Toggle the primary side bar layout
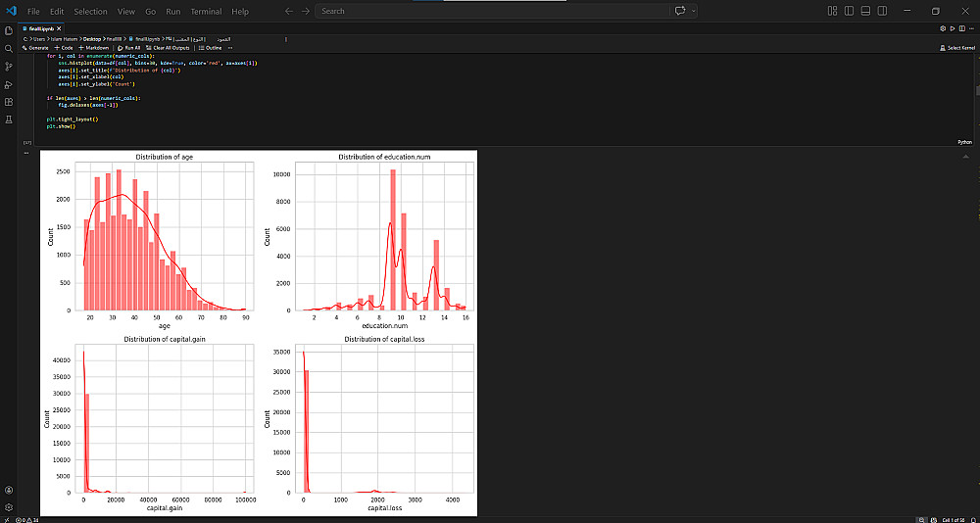Viewport: 980px width, 523px height. (849, 11)
